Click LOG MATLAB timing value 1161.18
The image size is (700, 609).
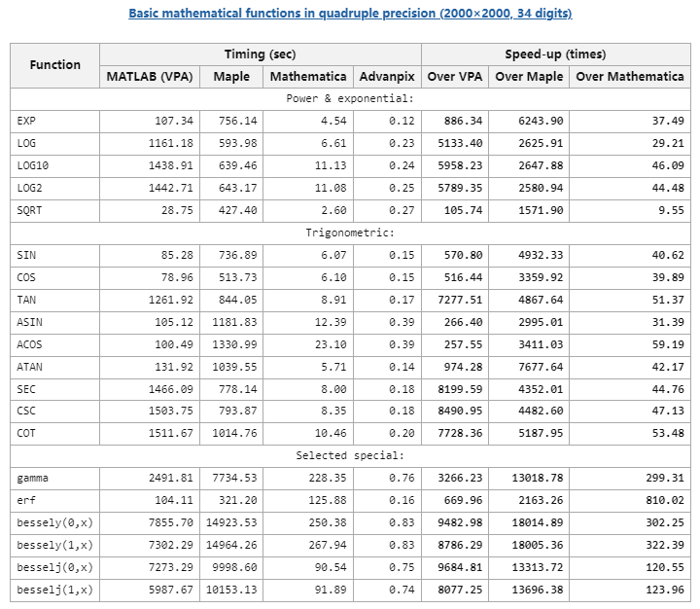tap(171, 143)
